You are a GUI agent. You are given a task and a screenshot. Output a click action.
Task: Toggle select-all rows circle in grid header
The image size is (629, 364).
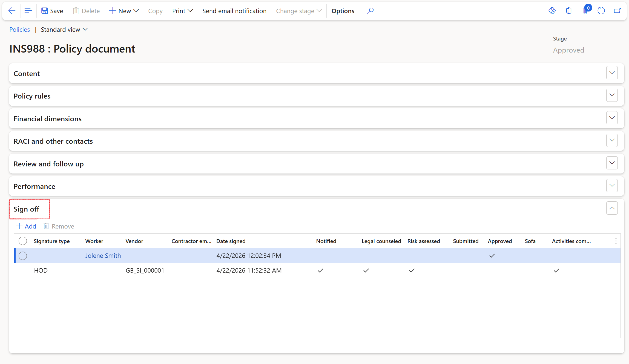[23, 241]
